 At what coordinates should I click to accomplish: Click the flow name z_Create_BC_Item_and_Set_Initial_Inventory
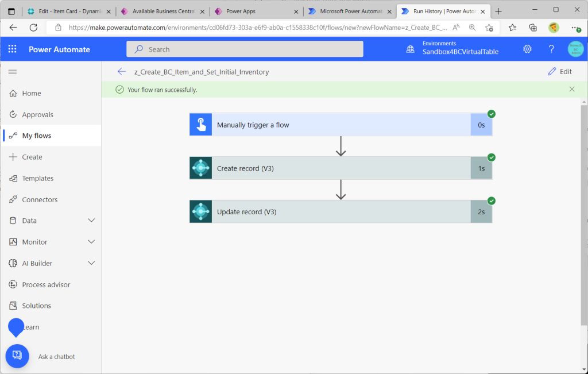point(202,72)
